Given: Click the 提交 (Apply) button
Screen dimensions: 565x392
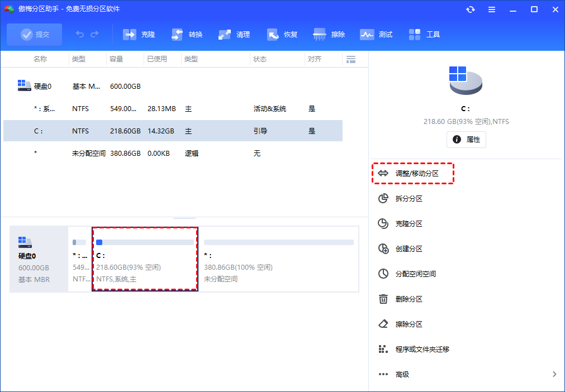Looking at the screenshot, I should click(x=34, y=34).
